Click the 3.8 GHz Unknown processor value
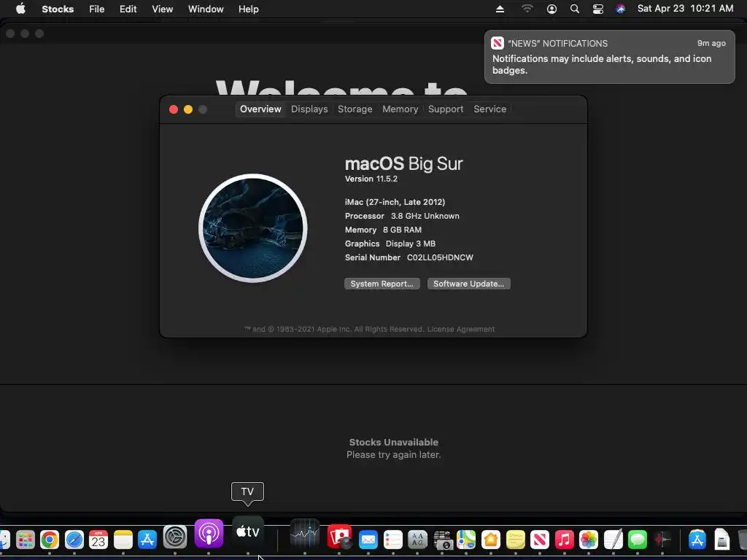 pyautogui.click(x=425, y=216)
